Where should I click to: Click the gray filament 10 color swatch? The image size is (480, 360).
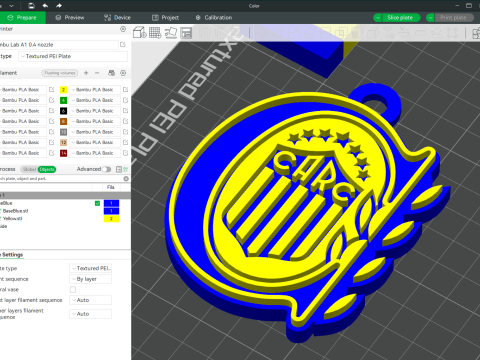point(63,132)
